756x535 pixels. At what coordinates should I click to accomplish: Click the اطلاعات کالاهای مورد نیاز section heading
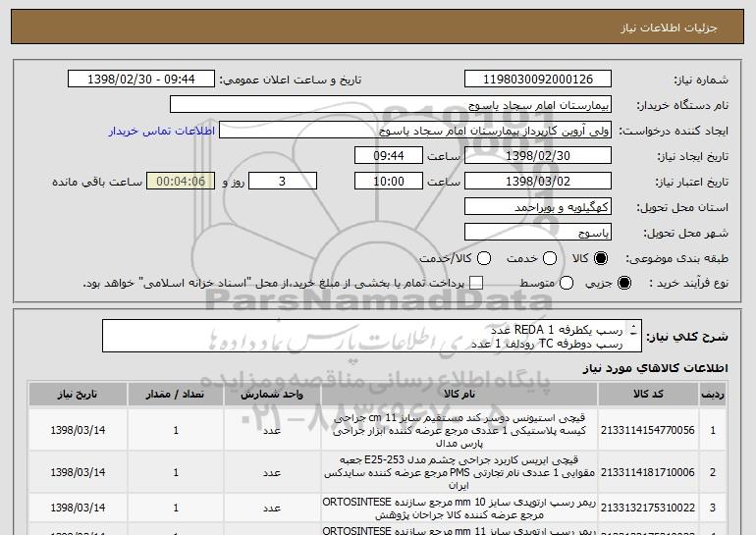(655, 368)
